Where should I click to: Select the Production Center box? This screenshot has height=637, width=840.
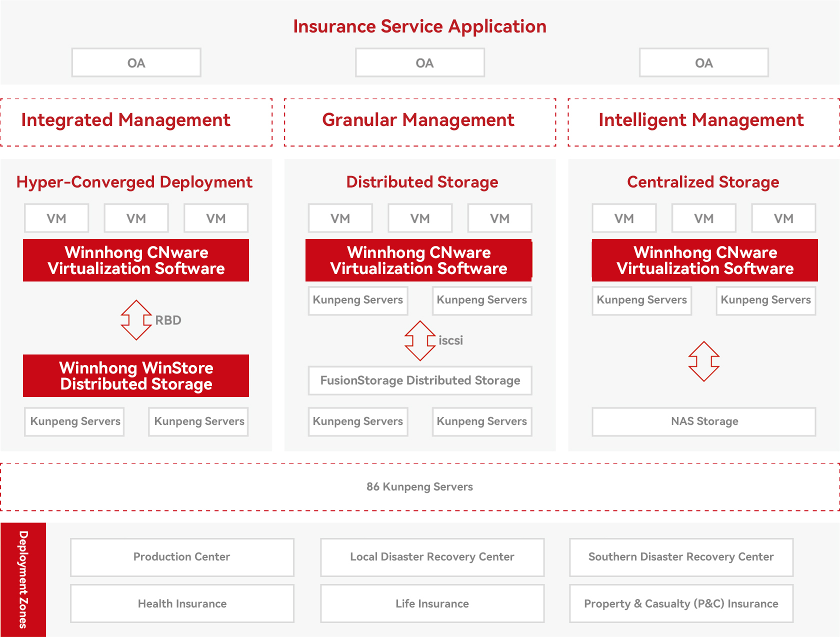click(x=182, y=557)
